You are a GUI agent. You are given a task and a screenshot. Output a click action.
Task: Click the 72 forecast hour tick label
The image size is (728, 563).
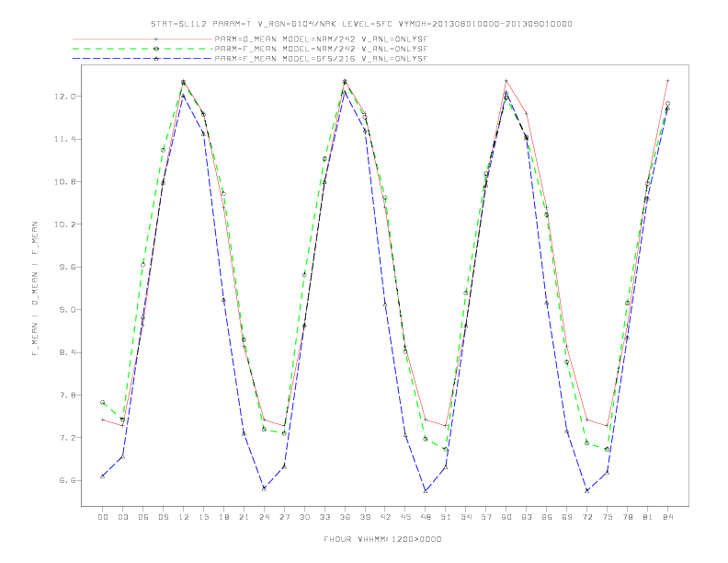click(587, 517)
